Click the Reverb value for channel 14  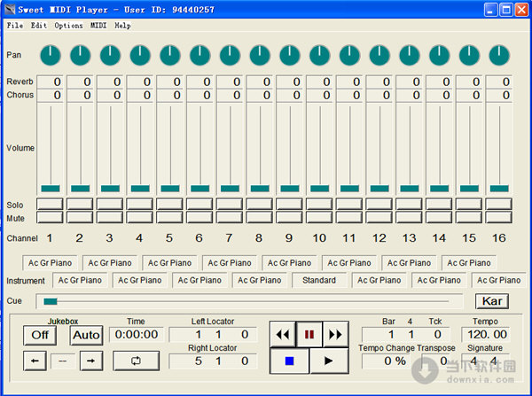click(439, 82)
